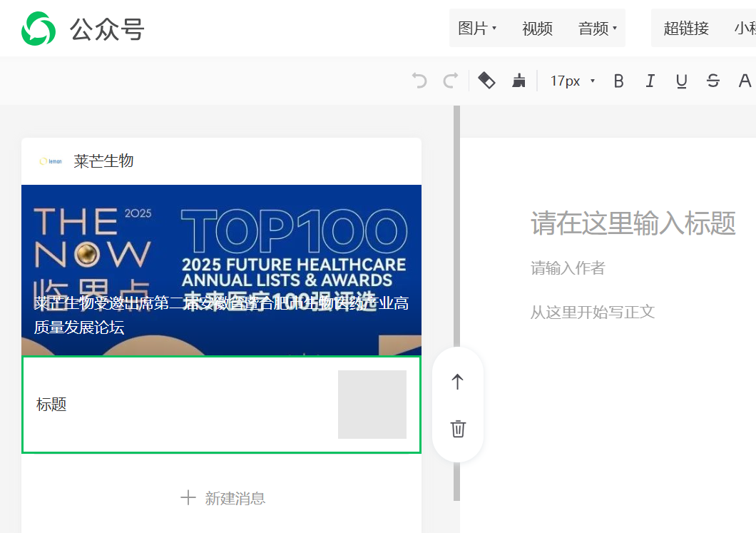Insert a 视频 into the article
This screenshot has width=756, height=533.
point(537,29)
